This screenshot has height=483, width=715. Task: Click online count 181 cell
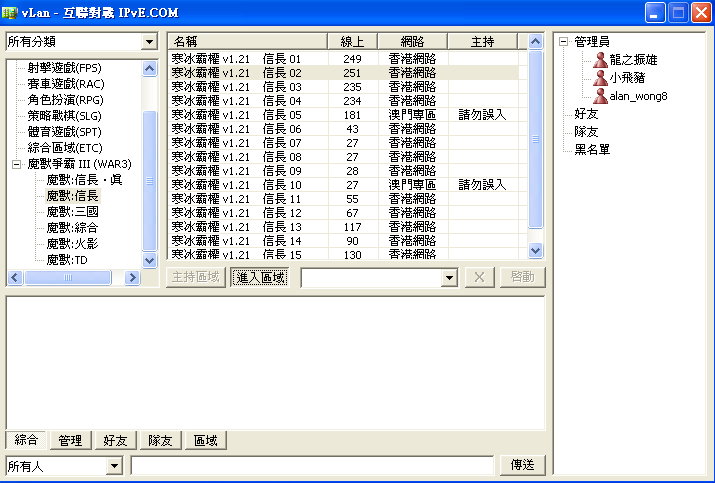tap(352, 115)
